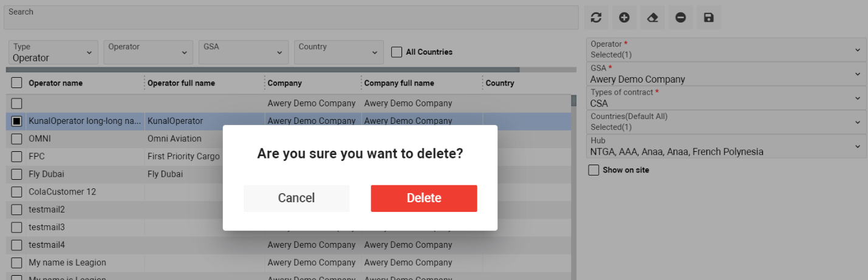Screen dimensions: 868x280
Task: Click into the Search field
Action: (x=291, y=18)
